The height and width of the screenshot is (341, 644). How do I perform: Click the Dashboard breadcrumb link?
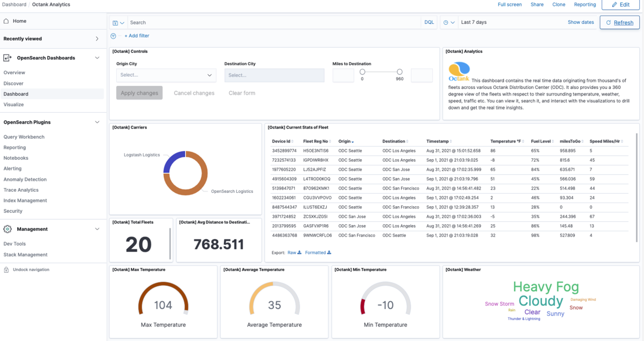coord(14,4)
